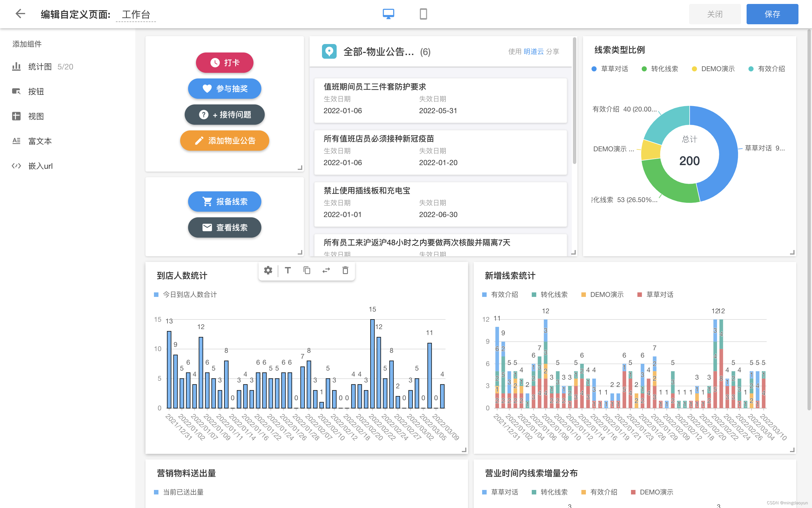The width and height of the screenshot is (812, 508).
Task: Toggle DEMO演示 legend in donut chart
Action: click(713, 69)
